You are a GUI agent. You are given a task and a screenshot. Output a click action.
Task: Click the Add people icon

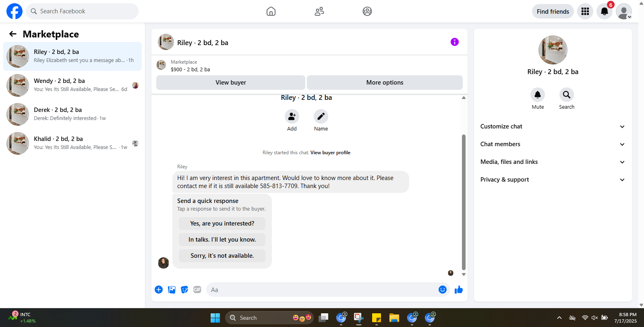pyautogui.click(x=292, y=116)
